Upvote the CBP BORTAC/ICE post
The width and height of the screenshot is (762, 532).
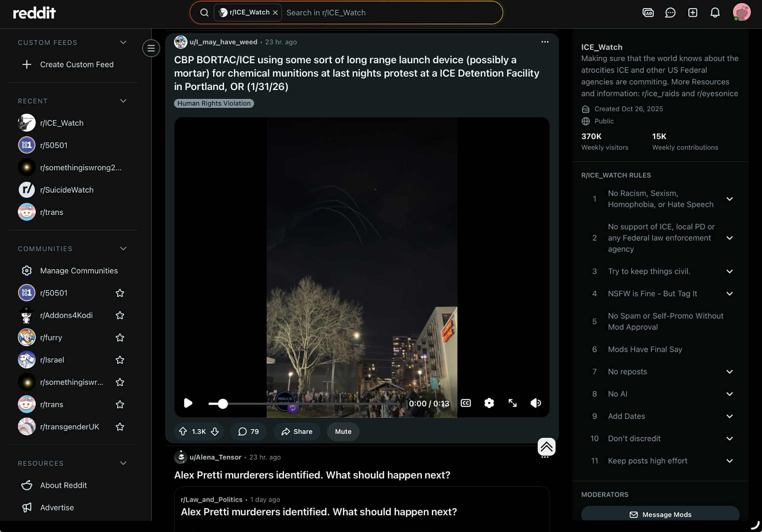(183, 431)
